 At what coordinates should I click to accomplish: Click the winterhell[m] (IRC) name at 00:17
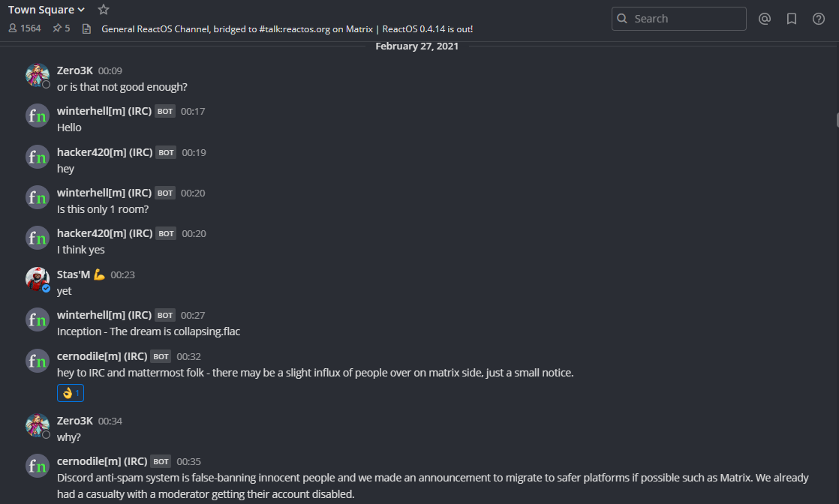[104, 111]
